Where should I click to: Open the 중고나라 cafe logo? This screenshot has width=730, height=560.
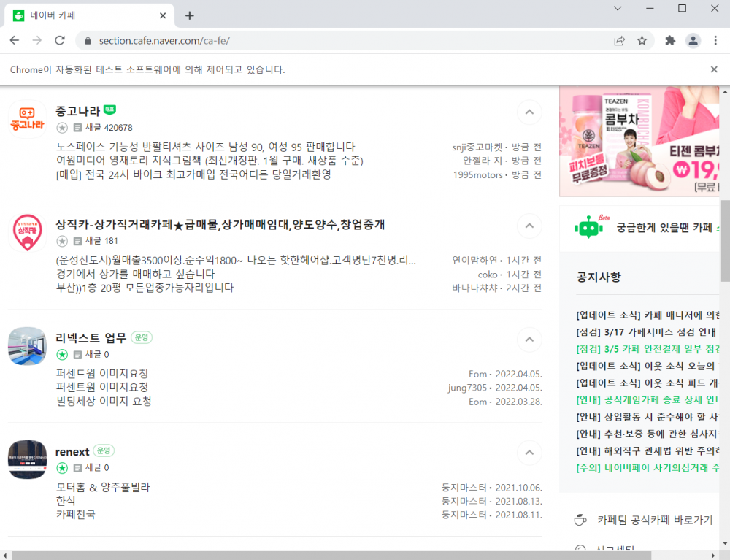[x=28, y=119]
